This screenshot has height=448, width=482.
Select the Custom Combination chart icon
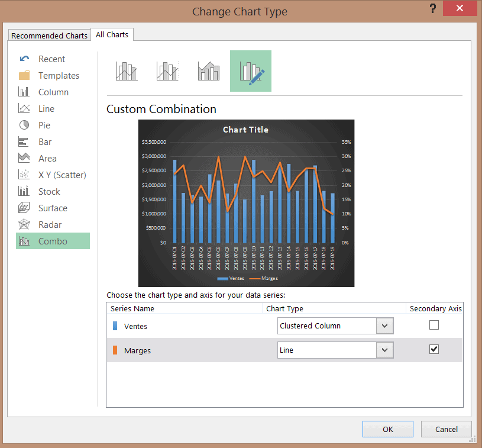pyautogui.click(x=251, y=71)
